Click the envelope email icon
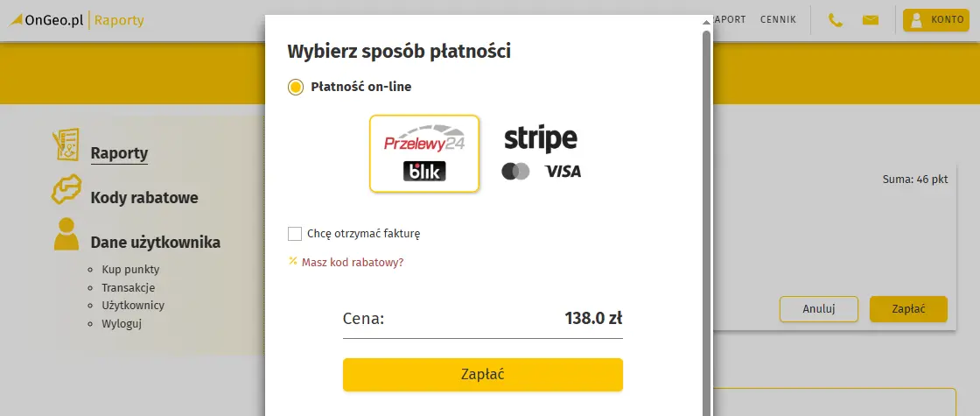Screen dimensions: 980x416 pyautogui.click(x=870, y=20)
